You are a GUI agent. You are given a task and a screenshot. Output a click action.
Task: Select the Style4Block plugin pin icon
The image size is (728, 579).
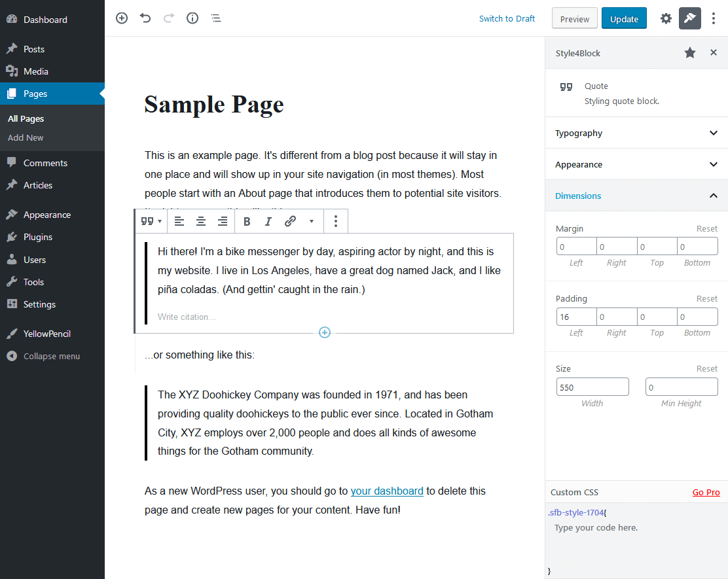tap(689, 18)
